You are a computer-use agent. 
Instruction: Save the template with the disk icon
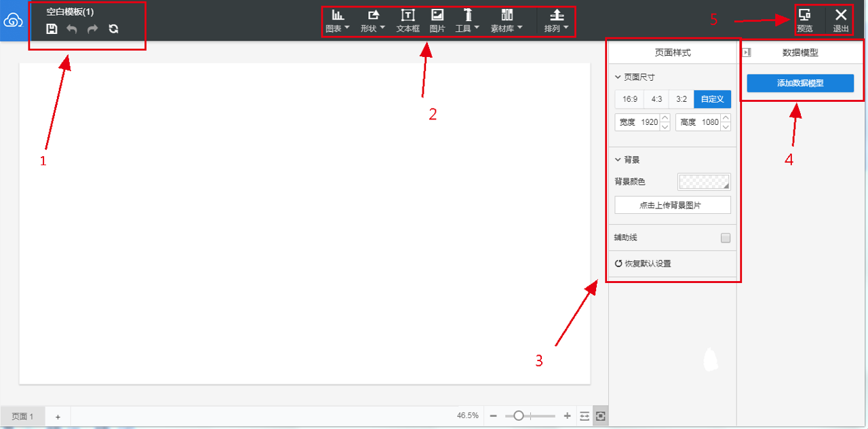click(52, 29)
